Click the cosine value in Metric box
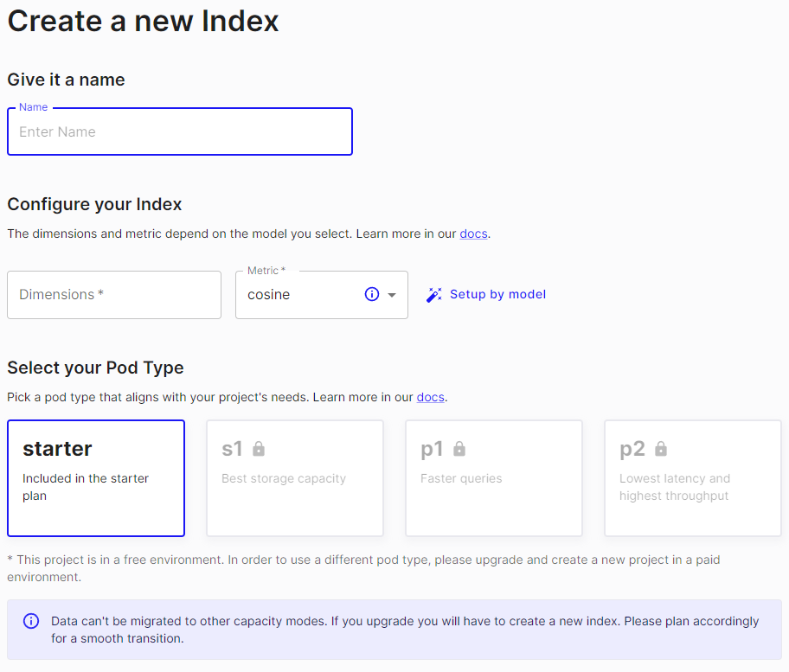 coord(269,295)
